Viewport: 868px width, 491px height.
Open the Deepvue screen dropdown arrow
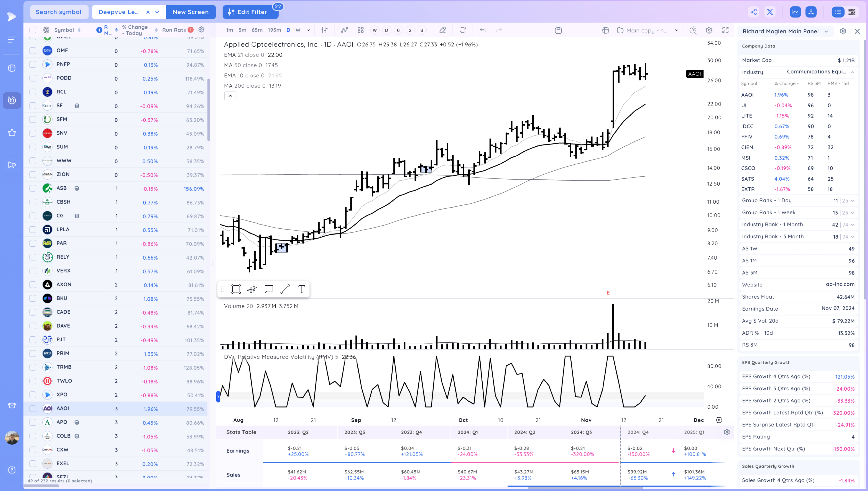click(157, 12)
